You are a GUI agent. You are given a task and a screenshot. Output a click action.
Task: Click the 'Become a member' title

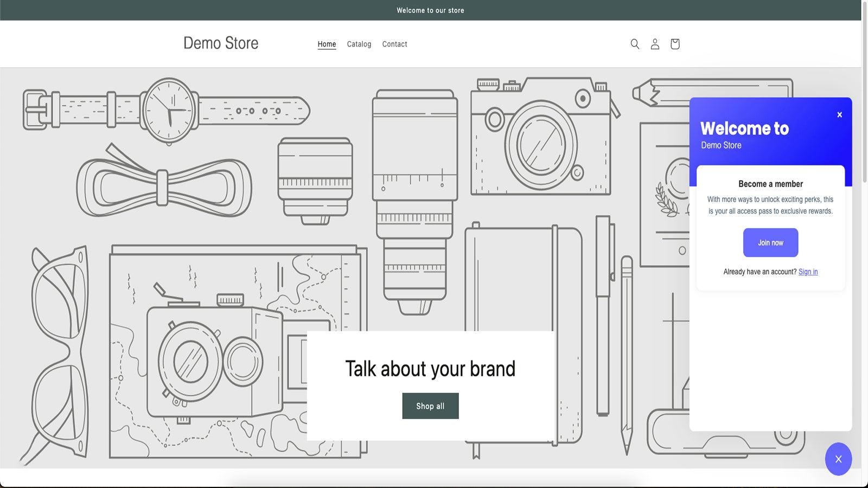click(770, 184)
